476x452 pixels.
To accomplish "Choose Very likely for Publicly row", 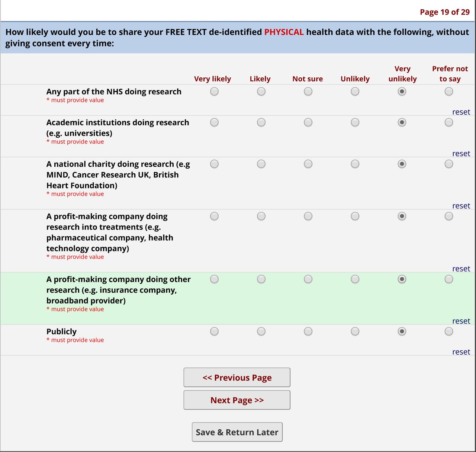I will tap(214, 331).
